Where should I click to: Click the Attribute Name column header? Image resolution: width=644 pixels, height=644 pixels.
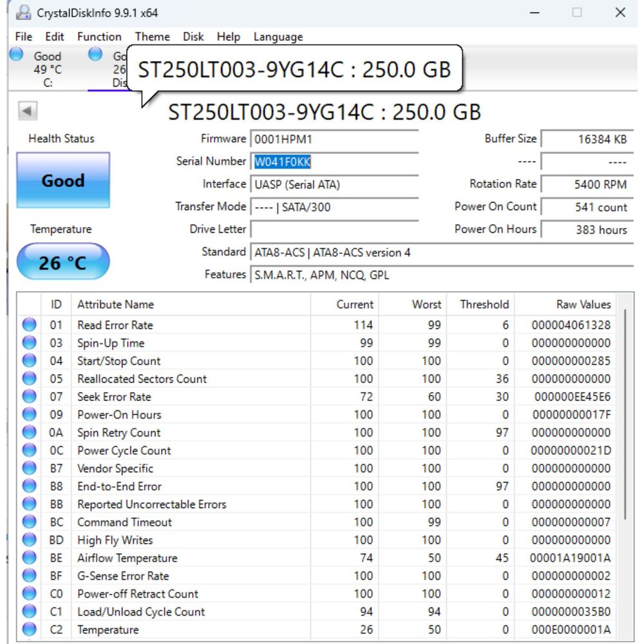pos(191,305)
